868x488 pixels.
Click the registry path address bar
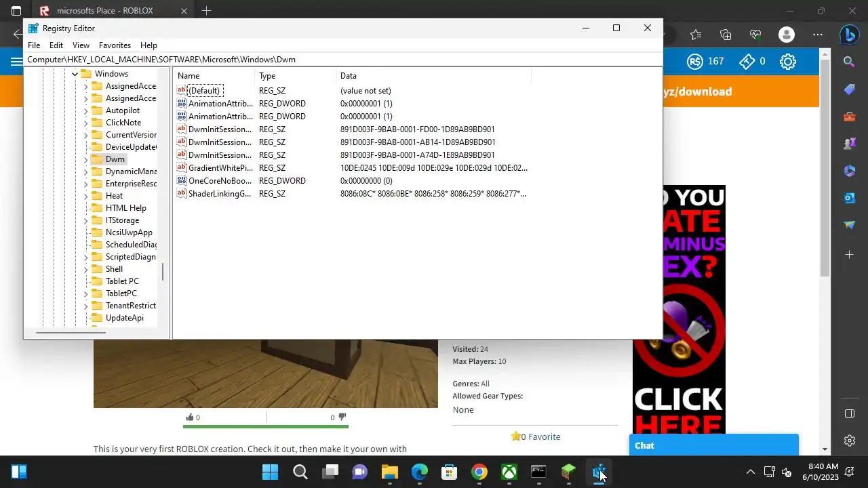pos(343,60)
